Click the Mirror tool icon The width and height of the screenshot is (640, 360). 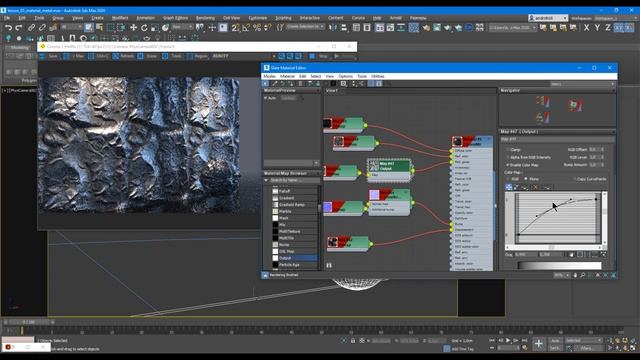click(x=333, y=28)
